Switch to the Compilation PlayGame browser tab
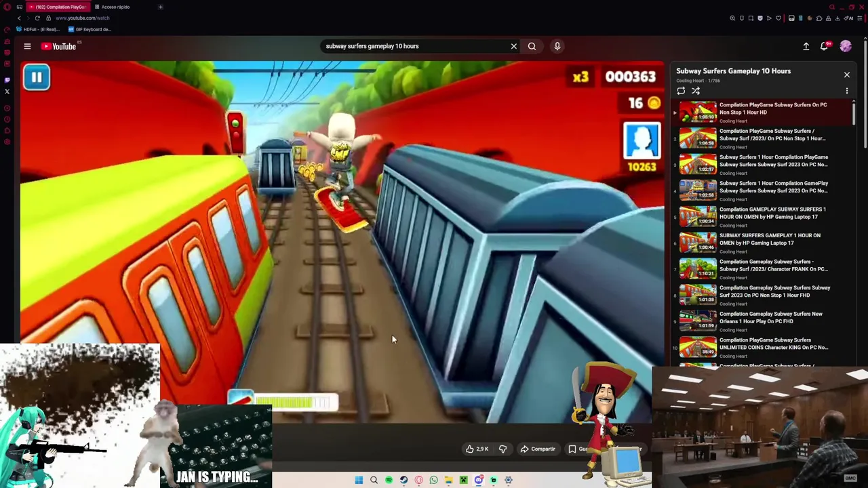 point(58,7)
